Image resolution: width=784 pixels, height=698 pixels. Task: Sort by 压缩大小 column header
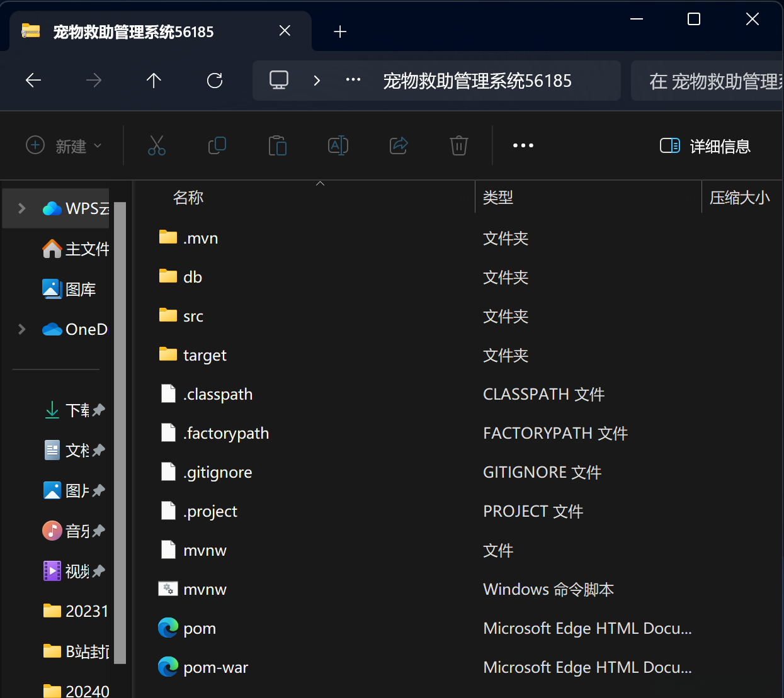(740, 198)
